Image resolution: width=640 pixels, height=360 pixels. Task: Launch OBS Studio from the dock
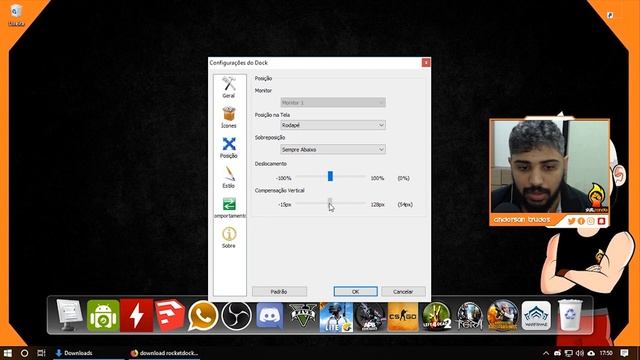(236, 316)
